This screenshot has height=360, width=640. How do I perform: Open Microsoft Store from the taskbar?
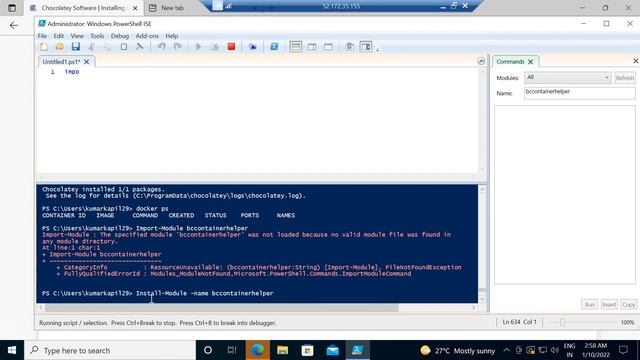tap(307, 350)
